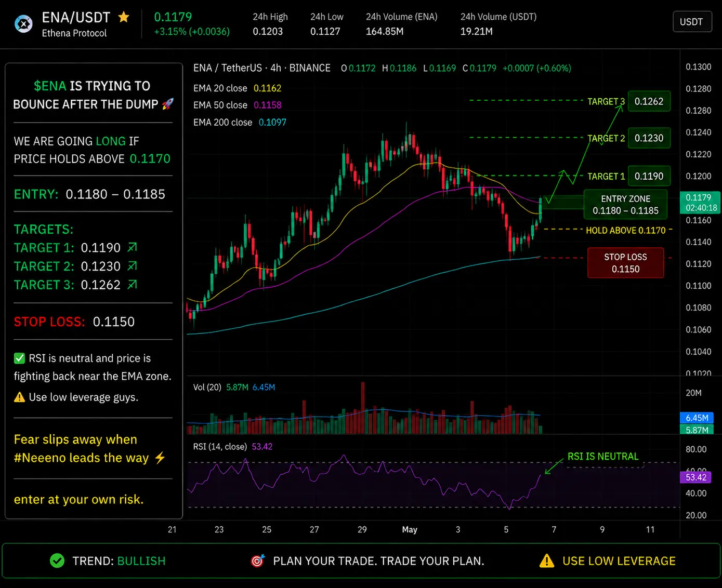Click the 24h Low value 0.1127
This screenshot has width=722, height=588.
click(x=325, y=32)
